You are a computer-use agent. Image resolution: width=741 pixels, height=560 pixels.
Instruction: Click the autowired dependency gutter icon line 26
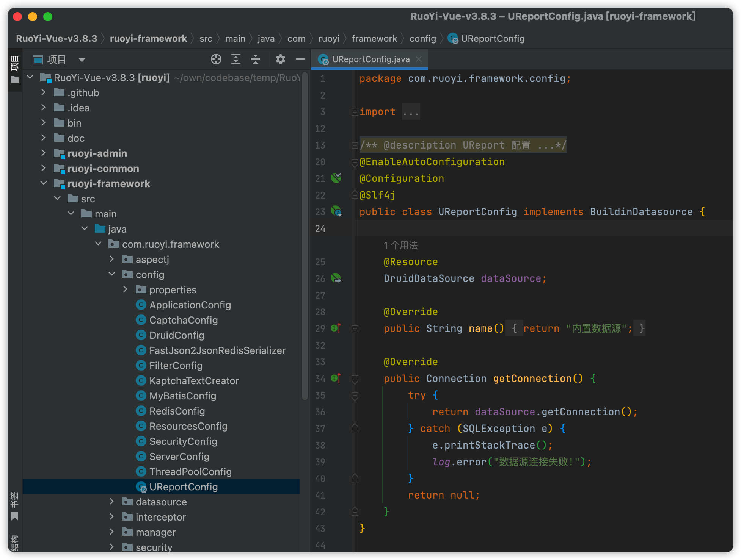(336, 278)
